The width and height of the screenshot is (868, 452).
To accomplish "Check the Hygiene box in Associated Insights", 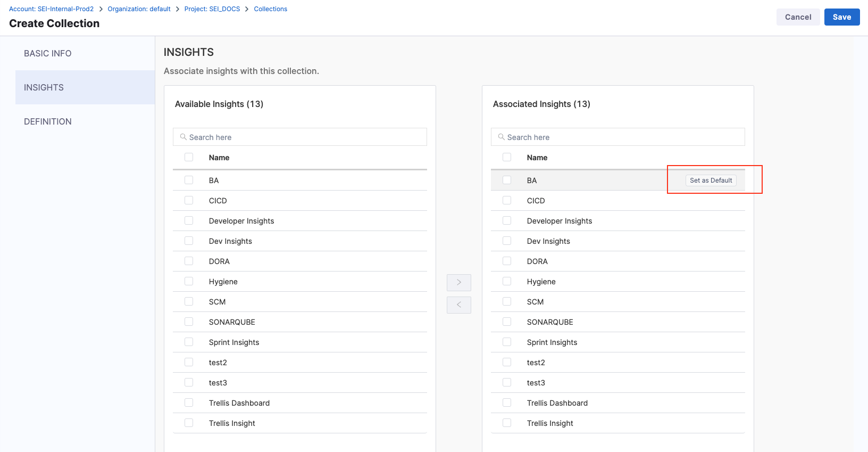I will pos(507,281).
